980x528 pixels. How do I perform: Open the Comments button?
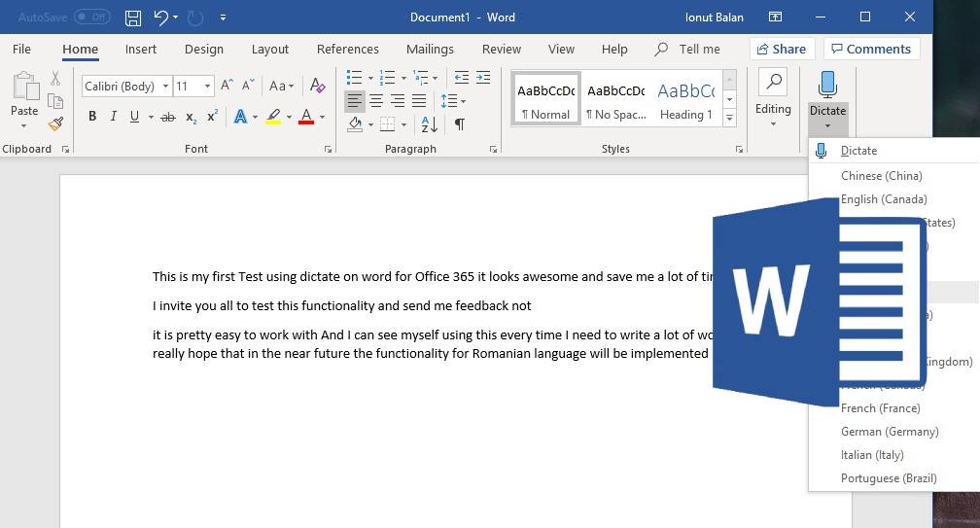point(871,49)
